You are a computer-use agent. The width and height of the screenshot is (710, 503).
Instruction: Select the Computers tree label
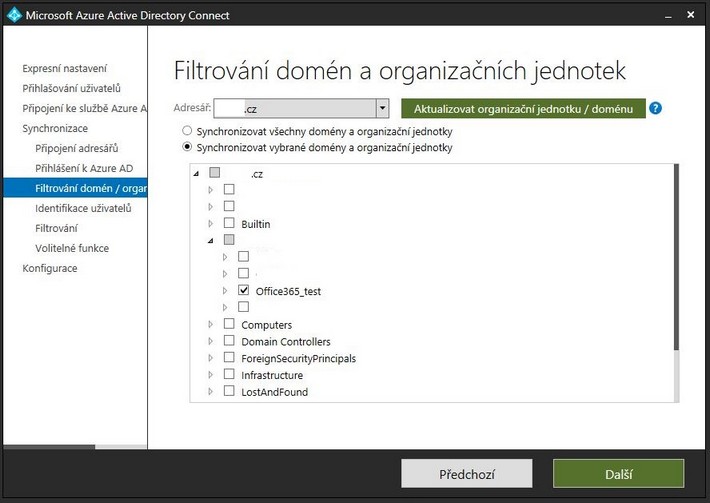coord(267,325)
